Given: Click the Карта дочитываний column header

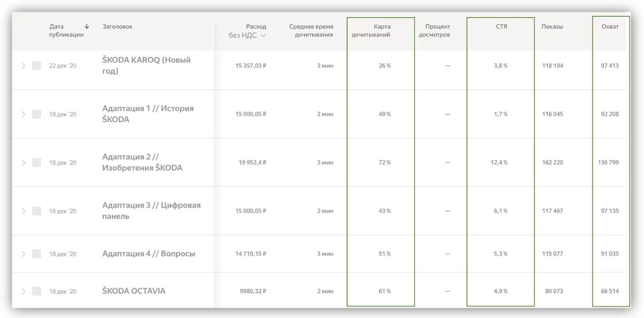Looking at the screenshot, I should pyautogui.click(x=371, y=31).
